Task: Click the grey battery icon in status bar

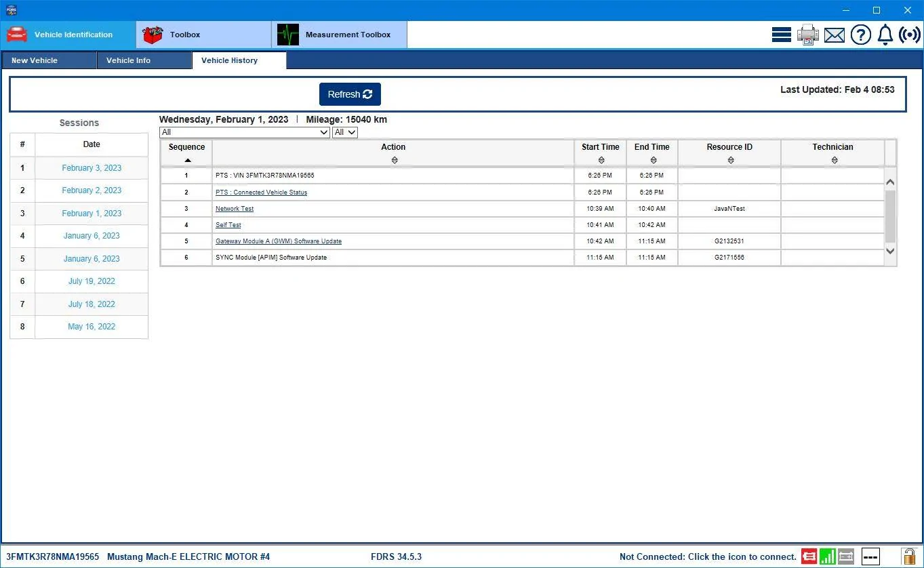Action: tap(846, 556)
